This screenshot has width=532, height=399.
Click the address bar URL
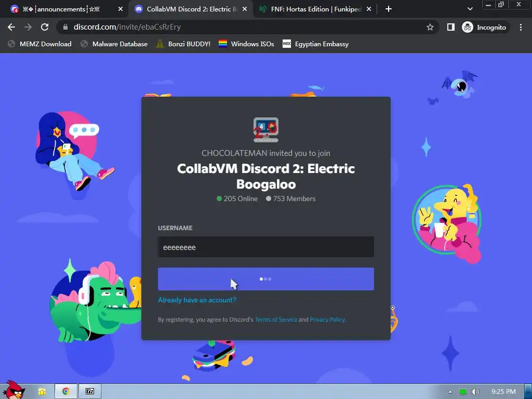pos(127,27)
